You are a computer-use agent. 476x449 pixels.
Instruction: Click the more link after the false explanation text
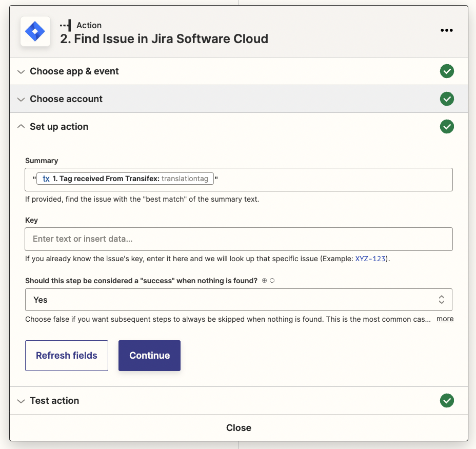(x=444, y=319)
